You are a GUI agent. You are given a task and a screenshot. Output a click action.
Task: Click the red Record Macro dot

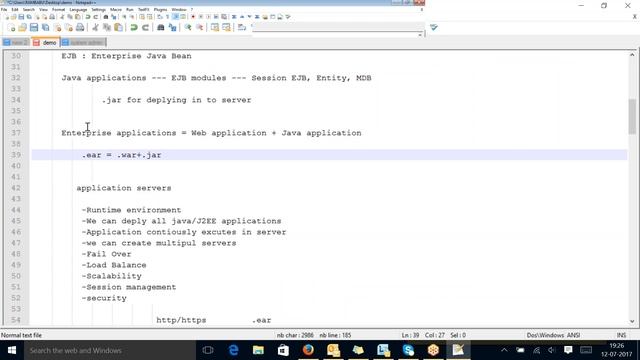pos(193,17)
